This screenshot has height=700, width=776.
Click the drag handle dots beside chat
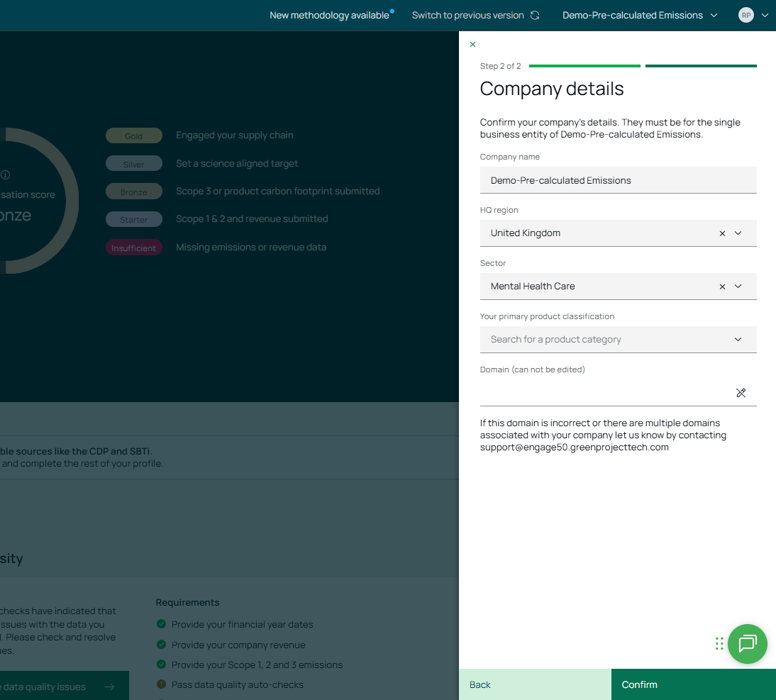pyautogui.click(x=719, y=643)
